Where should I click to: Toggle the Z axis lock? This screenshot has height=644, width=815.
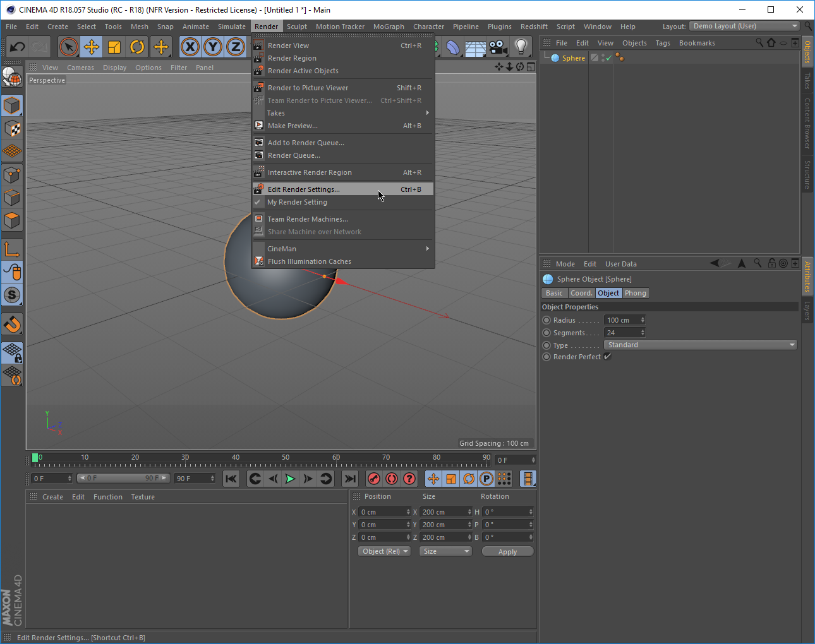pos(236,47)
